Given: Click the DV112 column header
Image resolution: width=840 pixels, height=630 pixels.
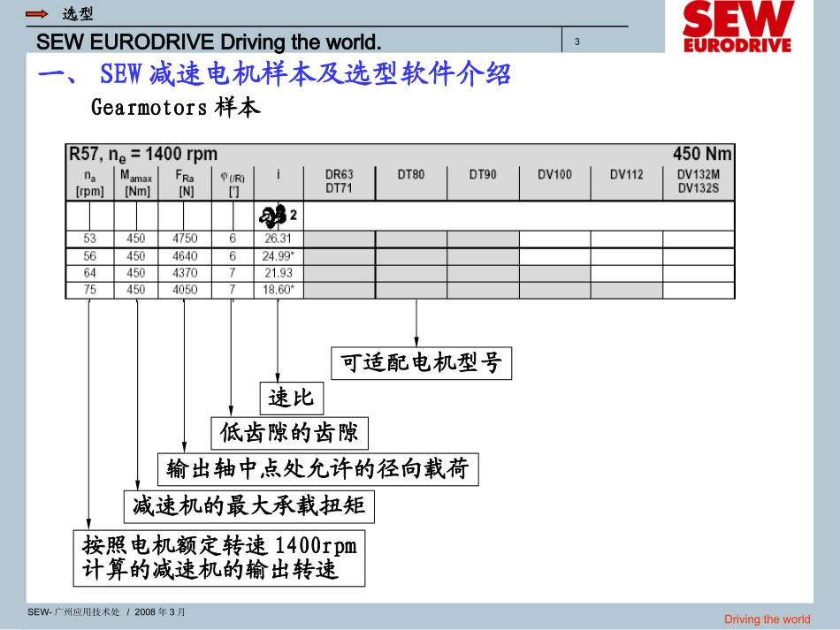Looking at the screenshot, I should (x=626, y=174).
